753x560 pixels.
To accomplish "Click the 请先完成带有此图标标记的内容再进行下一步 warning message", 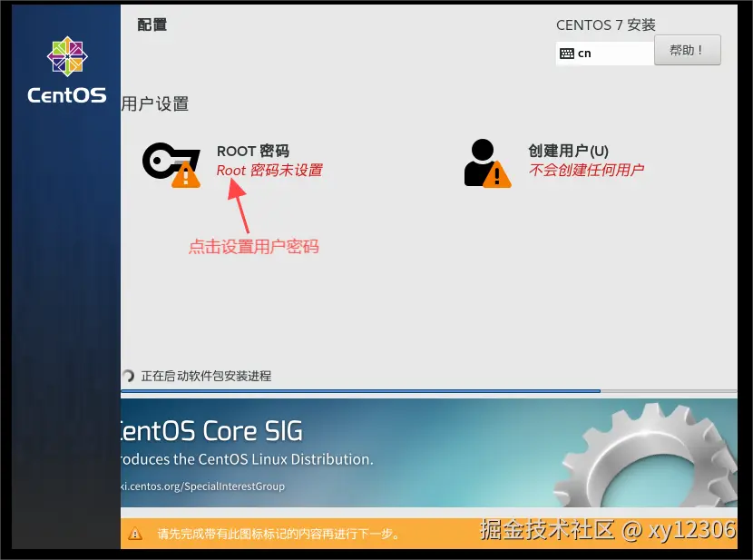I will click(278, 534).
